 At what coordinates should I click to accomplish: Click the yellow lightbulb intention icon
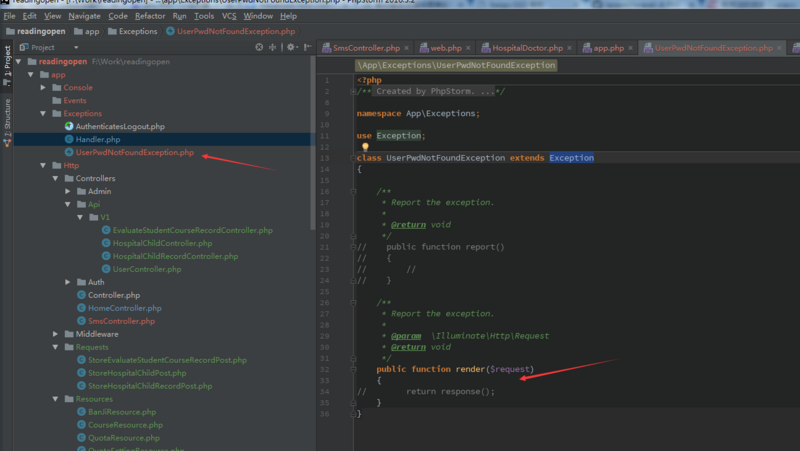365,147
